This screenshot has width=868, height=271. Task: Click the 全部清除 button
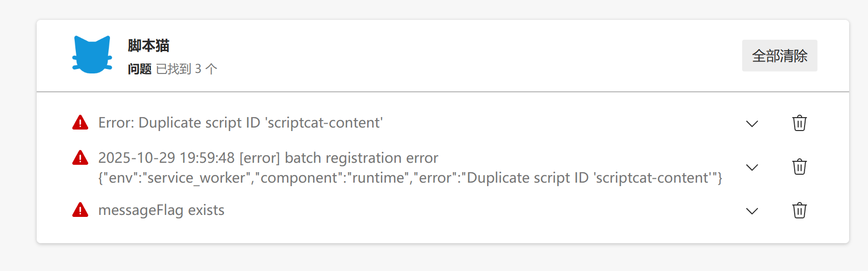tap(779, 56)
